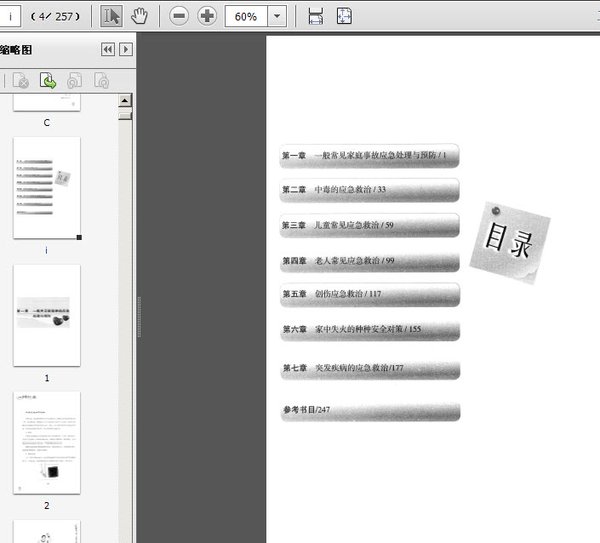The image size is (600, 543).
Task: Zoom out with the minus button
Action: tap(179, 16)
